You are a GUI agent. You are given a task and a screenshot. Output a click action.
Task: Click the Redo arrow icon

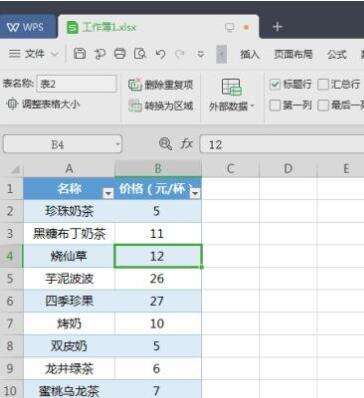pyautogui.click(x=180, y=54)
